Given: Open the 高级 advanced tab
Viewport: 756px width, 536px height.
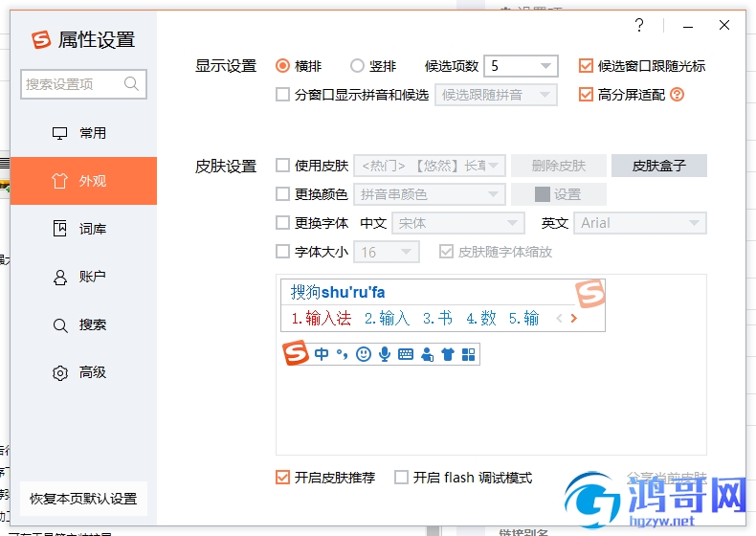Looking at the screenshot, I should pos(83,372).
